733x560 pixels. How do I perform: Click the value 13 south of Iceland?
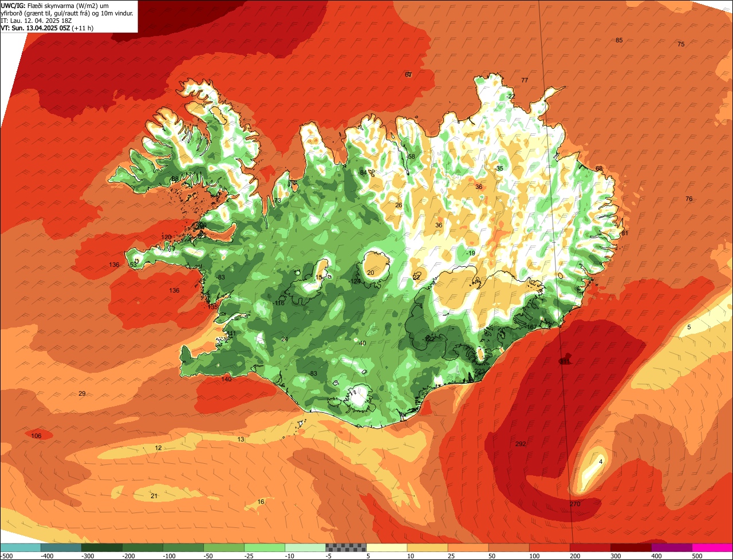(241, 439)
